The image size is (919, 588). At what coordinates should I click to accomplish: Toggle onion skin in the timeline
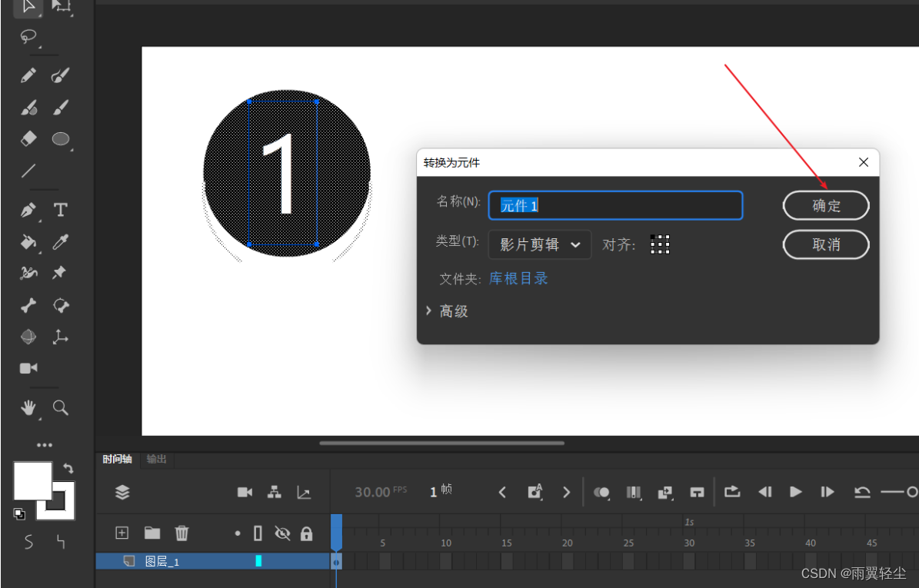coord(602,493)
